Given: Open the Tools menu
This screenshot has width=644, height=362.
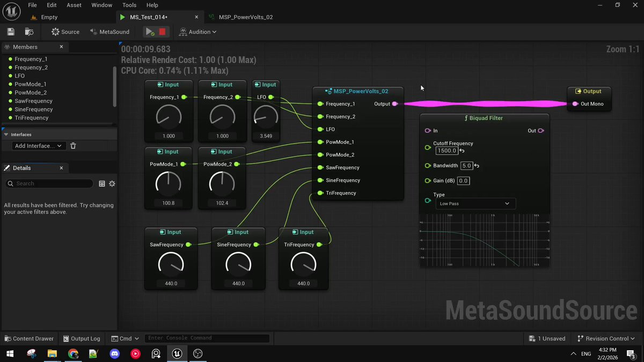Looking at the screenshot, I should tap(129, 5).
